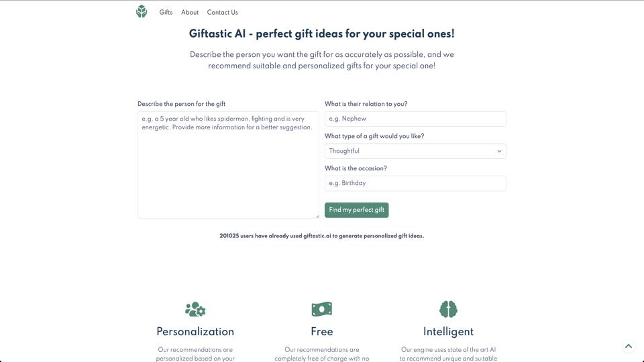Viewport: 644px width, 362px height.
Task: Click the Intelligent feature heading
Action: tap(448, 332)
